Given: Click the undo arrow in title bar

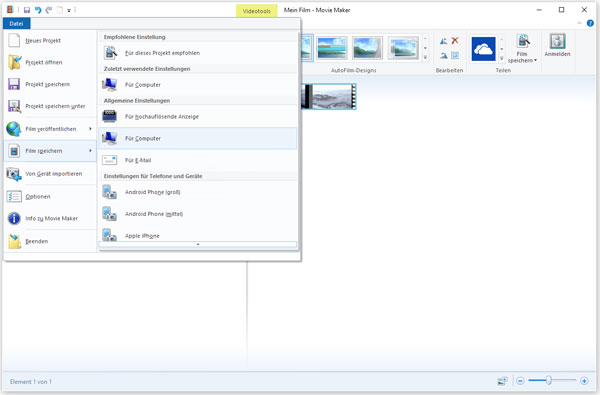Looking at the screenshot, I should pos(38,10).
